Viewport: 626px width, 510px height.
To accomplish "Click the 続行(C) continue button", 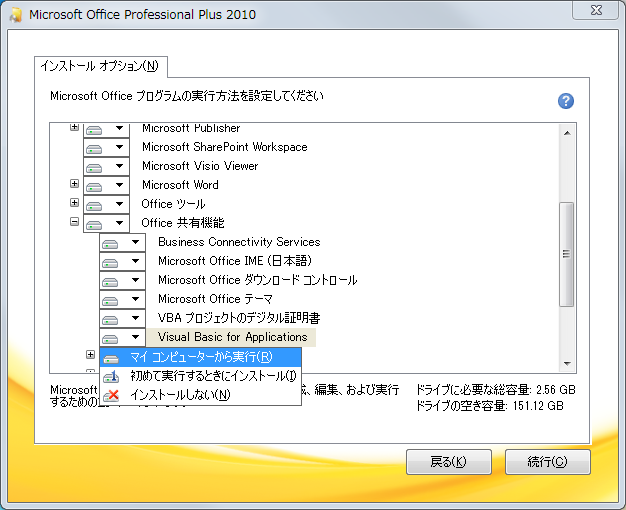I will click(x=547, y=462).
